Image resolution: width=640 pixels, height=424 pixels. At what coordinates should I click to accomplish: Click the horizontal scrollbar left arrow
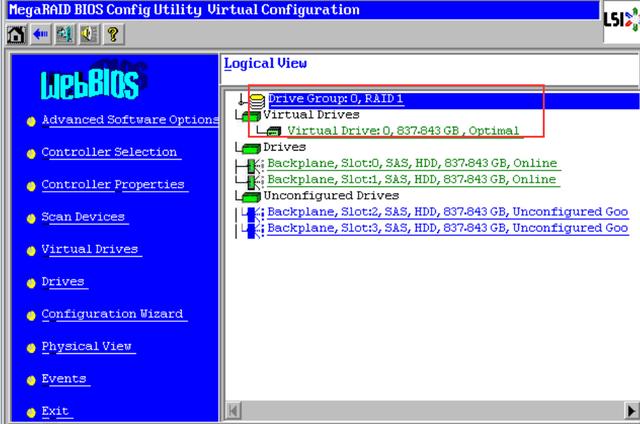[x=233, y=411]
